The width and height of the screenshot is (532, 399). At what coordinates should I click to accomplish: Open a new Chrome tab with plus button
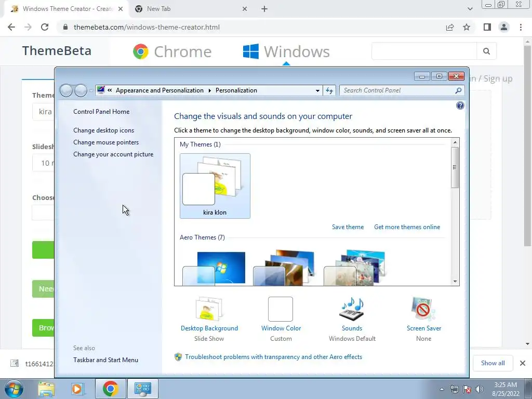tap(264, 9)
